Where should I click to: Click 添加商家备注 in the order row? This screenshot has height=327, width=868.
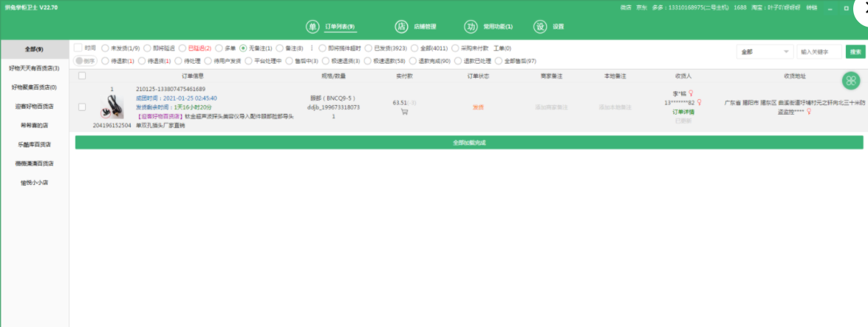tap(551, 107)
